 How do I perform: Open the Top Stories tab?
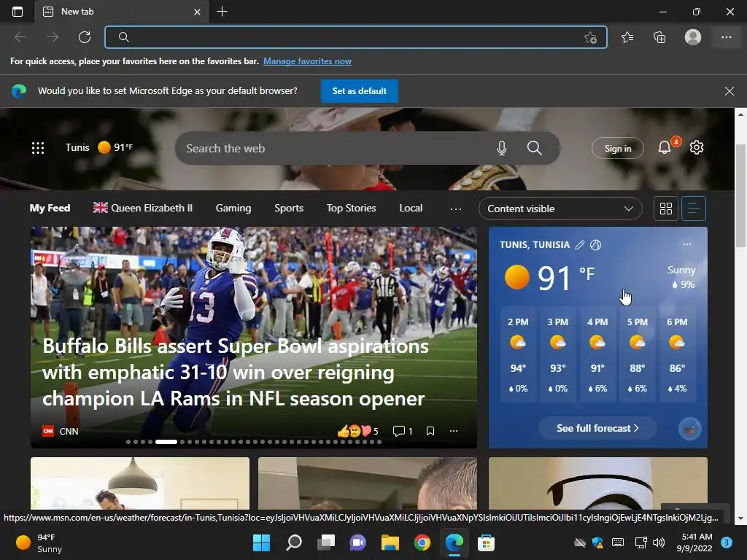coord(351,208)
